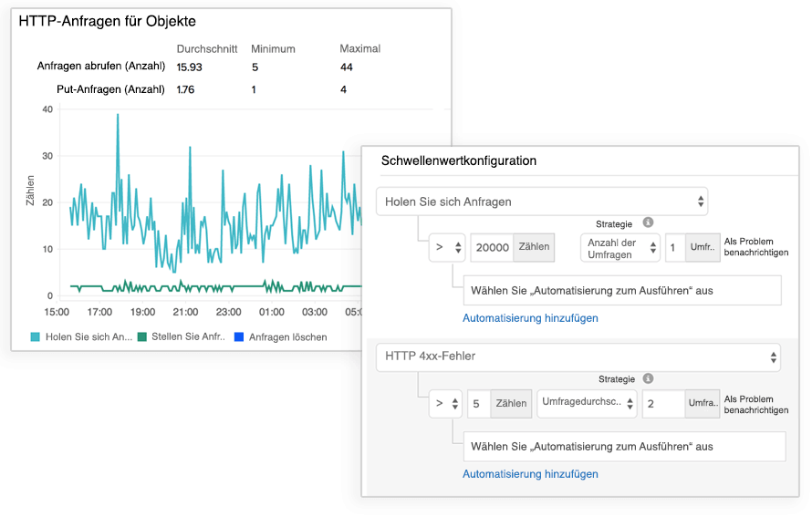This screenshot has width=812, height=517.
Task: Click the green Stellen Sie Anfr.. legend swatch
Action: click(142, 337)
